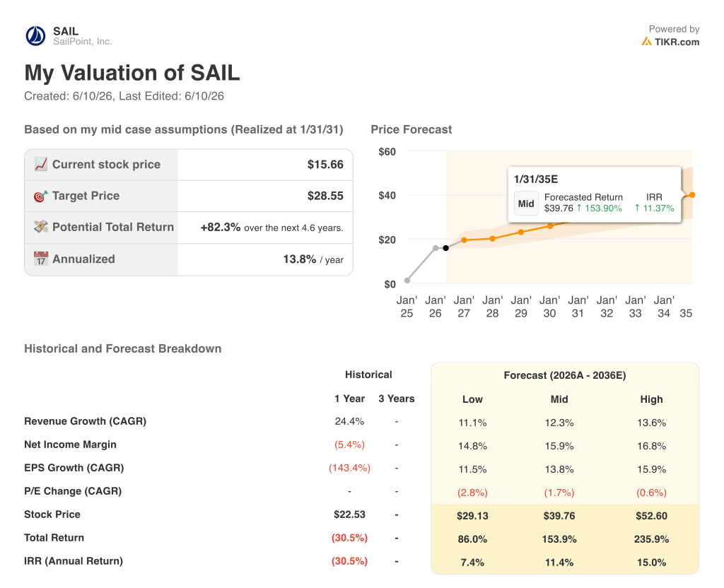Viewport: 724px width, 588px height.
Task: Click the gray Jan '26 chart point
Action: click(x=436, y=248)
